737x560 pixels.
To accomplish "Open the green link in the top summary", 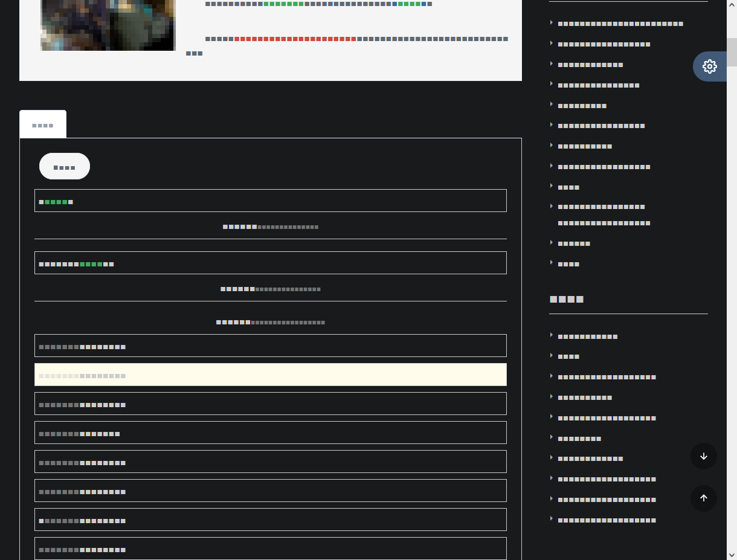I will click(x=283, y=4).
